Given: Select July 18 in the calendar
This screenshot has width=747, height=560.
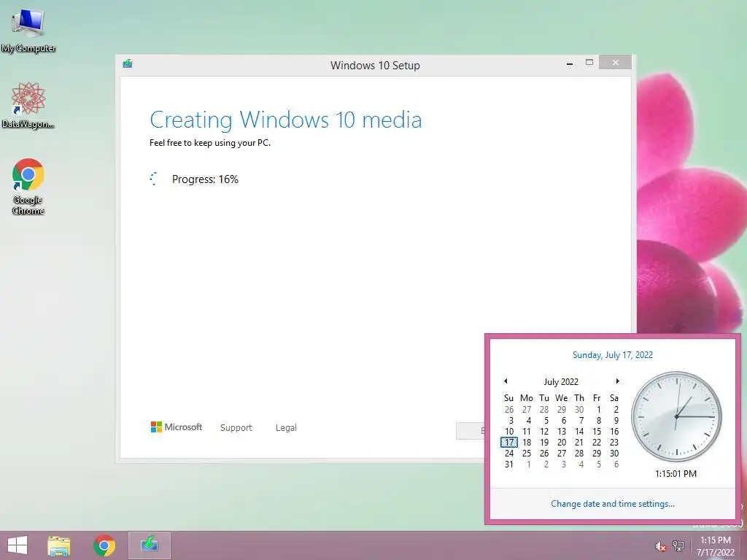Looking at the screenshot, I should (x=527, y=443).
